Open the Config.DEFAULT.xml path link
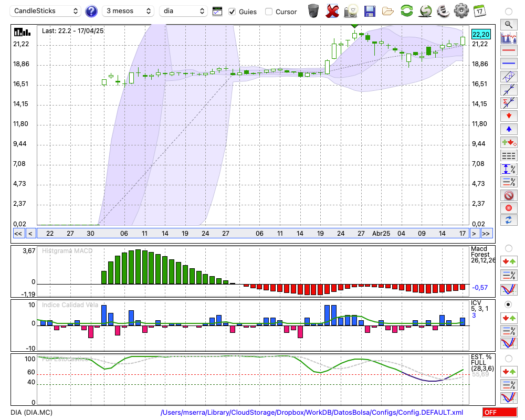Viewport: 525px width, 420px height. click(312, 412)
